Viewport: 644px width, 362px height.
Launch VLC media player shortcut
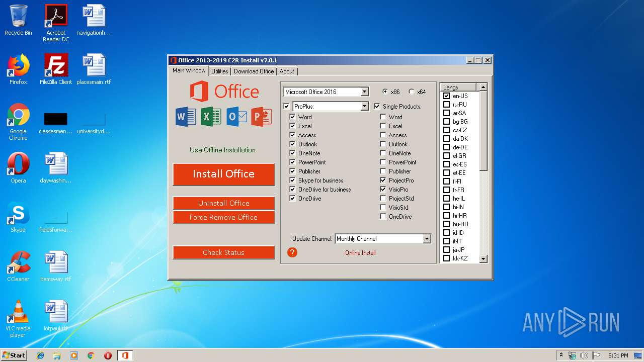click(x=18, y=319)
